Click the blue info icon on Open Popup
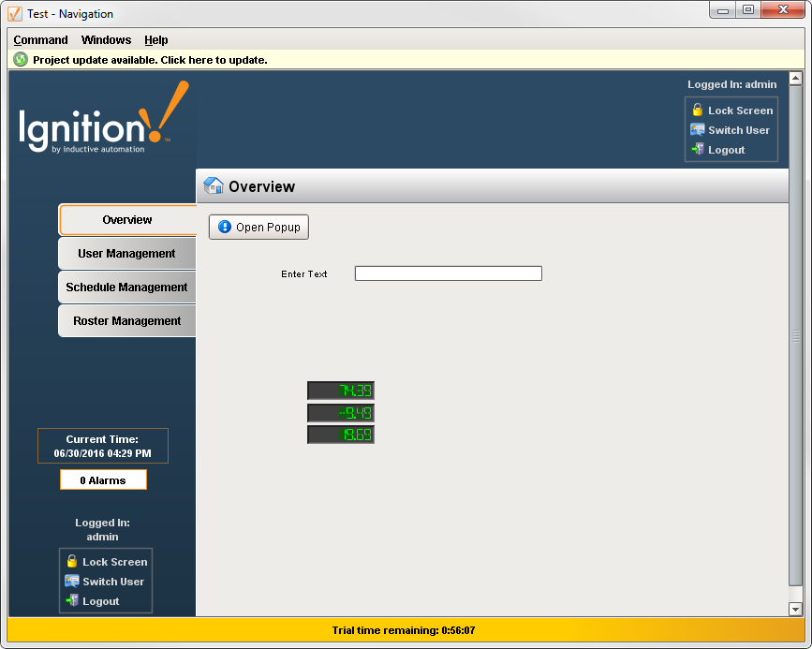 point(224,227)
